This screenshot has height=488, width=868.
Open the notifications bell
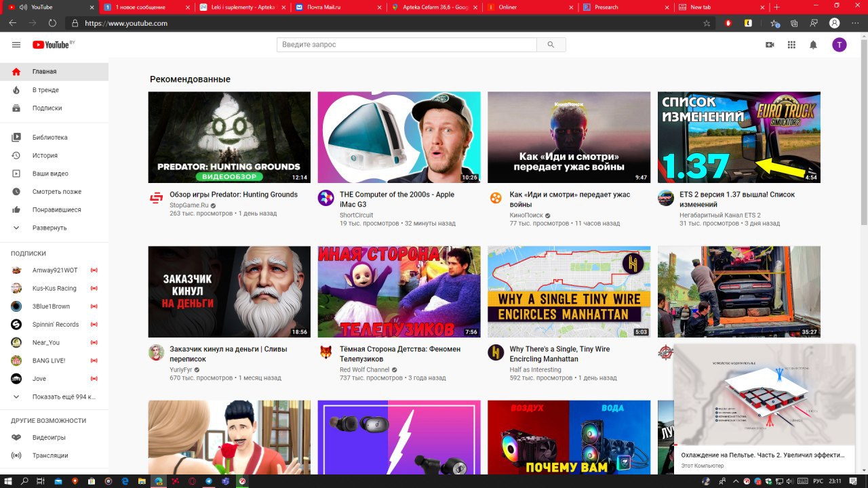tap(813, 45)
